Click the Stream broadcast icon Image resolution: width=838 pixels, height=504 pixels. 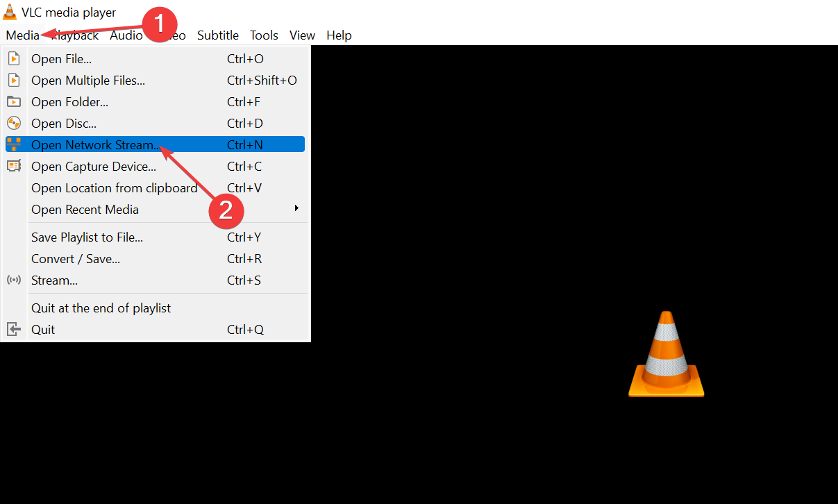(14, 280)
